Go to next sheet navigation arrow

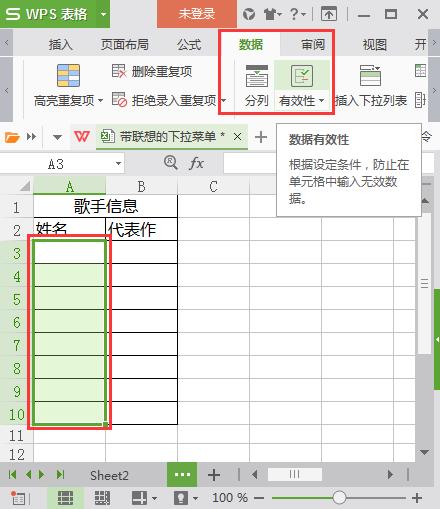tap(42, 474)
